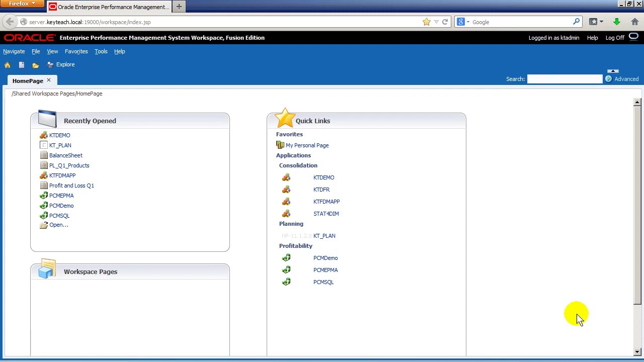Open My Personal Page link
Image resolution: width=644 pixels, height=362 pixels.
coord(307,145)
